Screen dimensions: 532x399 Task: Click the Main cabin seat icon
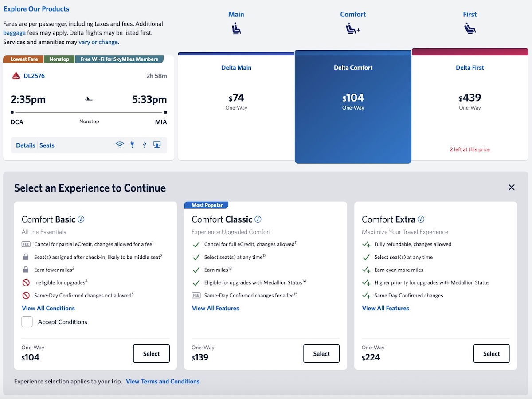(236, 29)
